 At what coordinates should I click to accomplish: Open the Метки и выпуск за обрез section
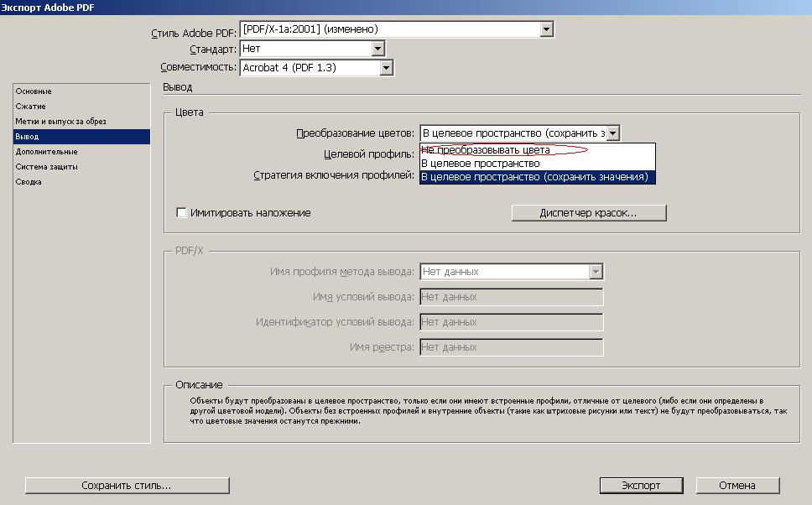82,121
